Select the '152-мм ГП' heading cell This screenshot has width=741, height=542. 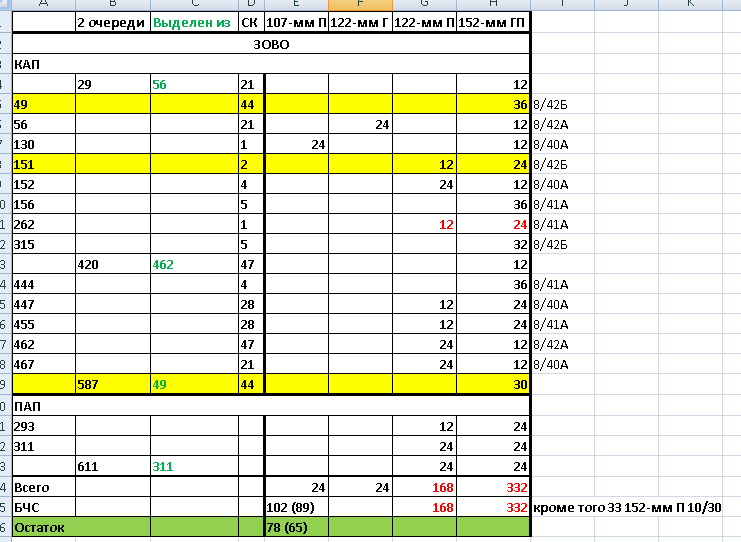(493, 22)
